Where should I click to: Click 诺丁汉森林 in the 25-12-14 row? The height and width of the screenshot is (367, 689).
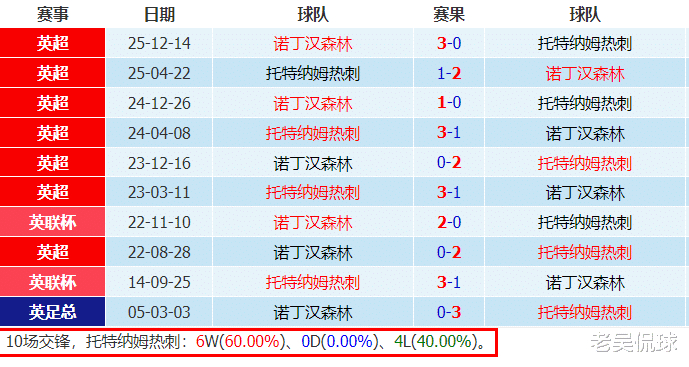[313, 44]
